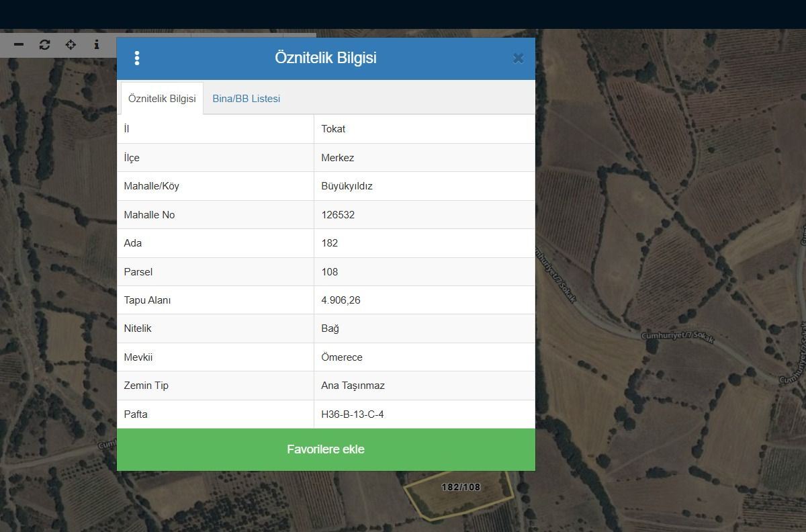Click the 182/108 parcel label on map
The height and width of the screenshot is (532, 806).
coord(461,487)
